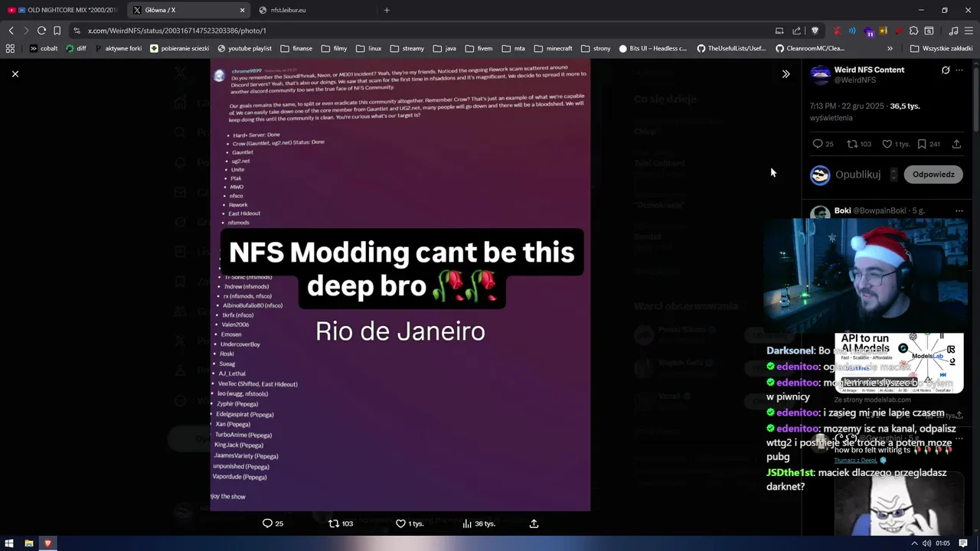Open File Explorer from the taskbar
Image resolution: width=980 pixels, height=551 pixels.
[x=29, y=543]
